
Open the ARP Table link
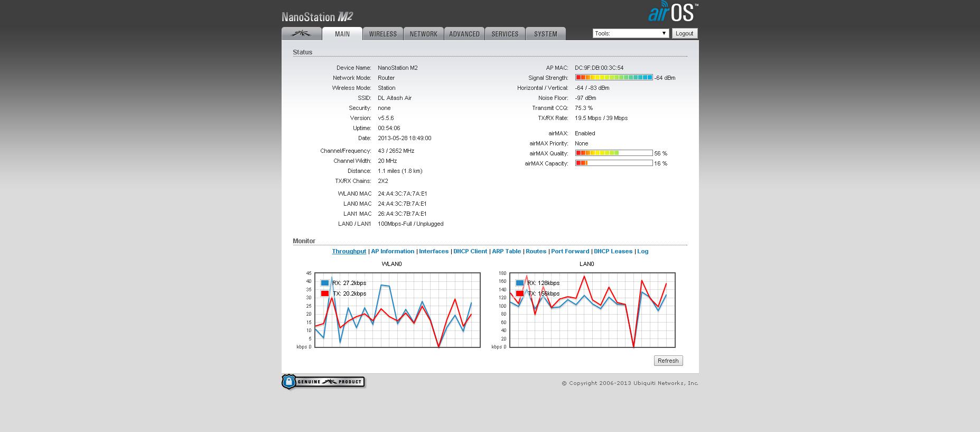coord(506,252)
